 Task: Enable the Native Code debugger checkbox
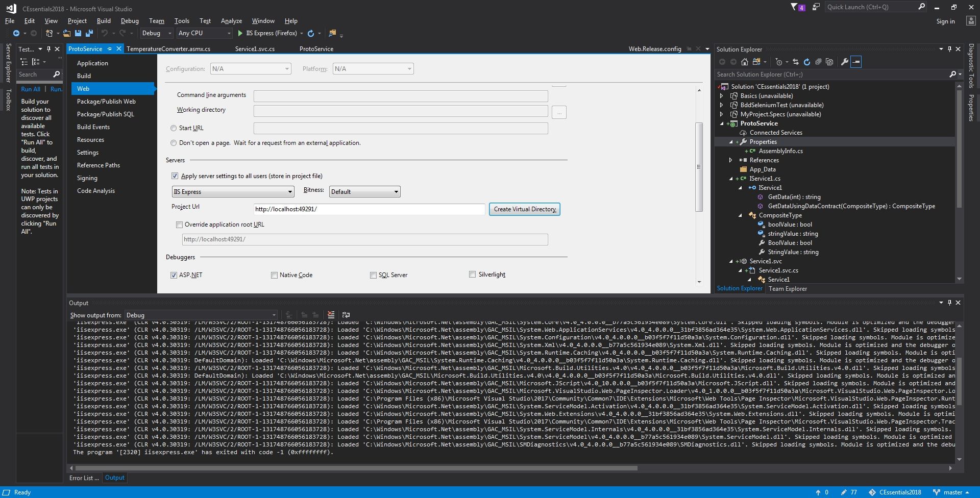pos(274,275)
